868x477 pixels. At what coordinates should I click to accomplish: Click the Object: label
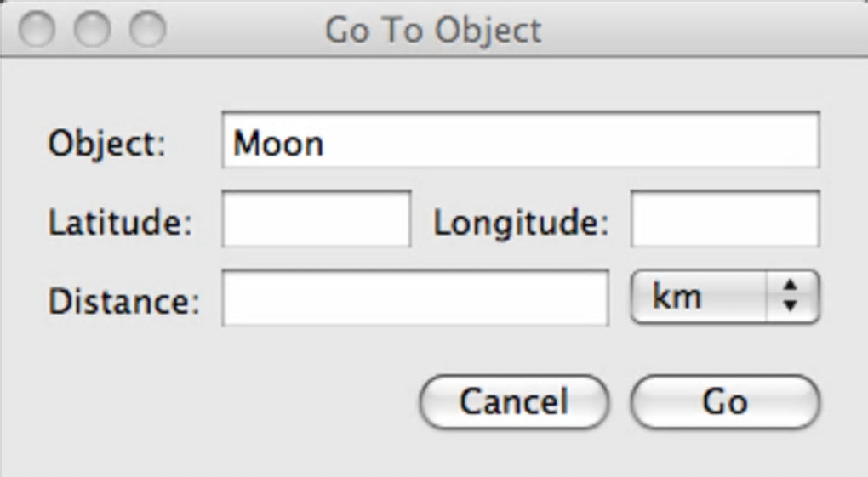coord(107,143)
